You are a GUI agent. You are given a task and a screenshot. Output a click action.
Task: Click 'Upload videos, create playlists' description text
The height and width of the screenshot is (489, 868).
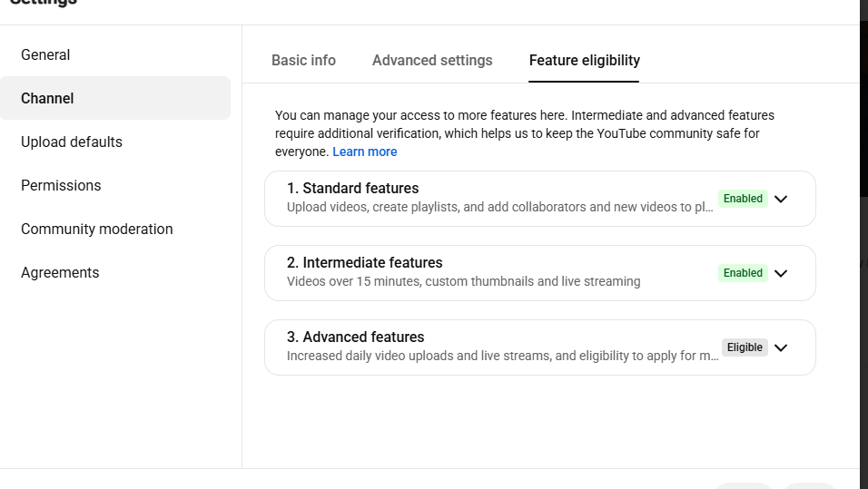pyautogui.click(x=500, y=207)
